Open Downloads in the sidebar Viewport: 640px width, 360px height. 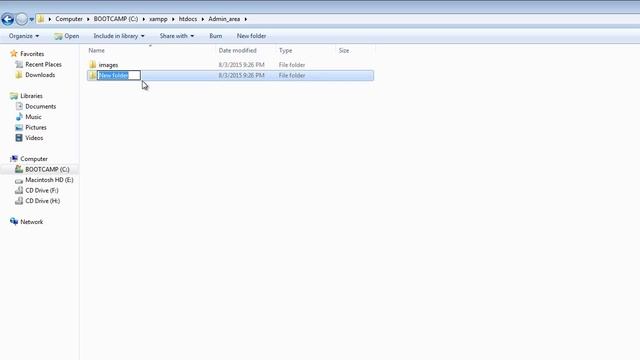[x=40, y=75]
